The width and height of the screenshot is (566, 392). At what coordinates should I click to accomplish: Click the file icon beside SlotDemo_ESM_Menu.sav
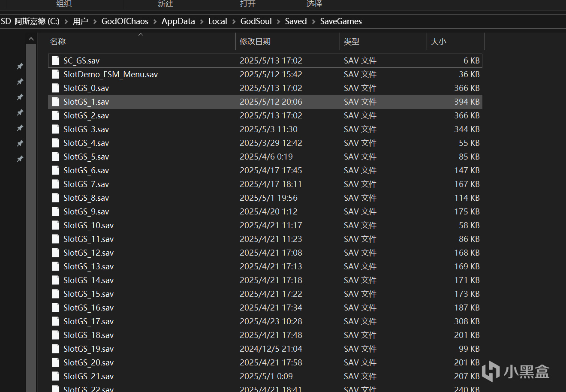55,74
